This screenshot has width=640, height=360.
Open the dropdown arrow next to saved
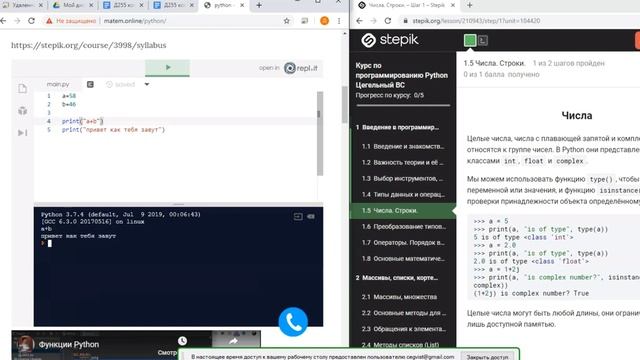(147, 84)
